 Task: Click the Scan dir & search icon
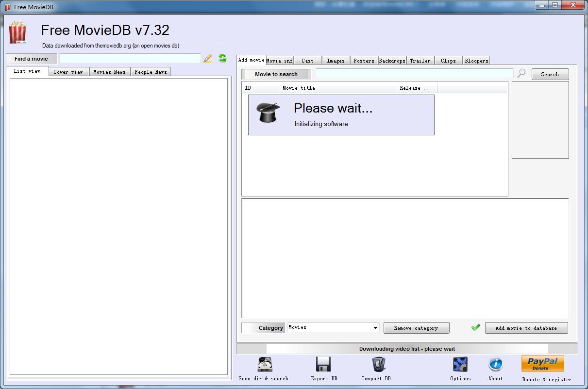(265, 364)
